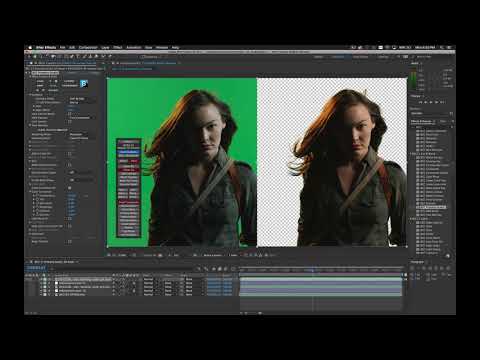Select the Effects & Presets panel tab
This screenshot has height=360, width=480.
point(421,121)
